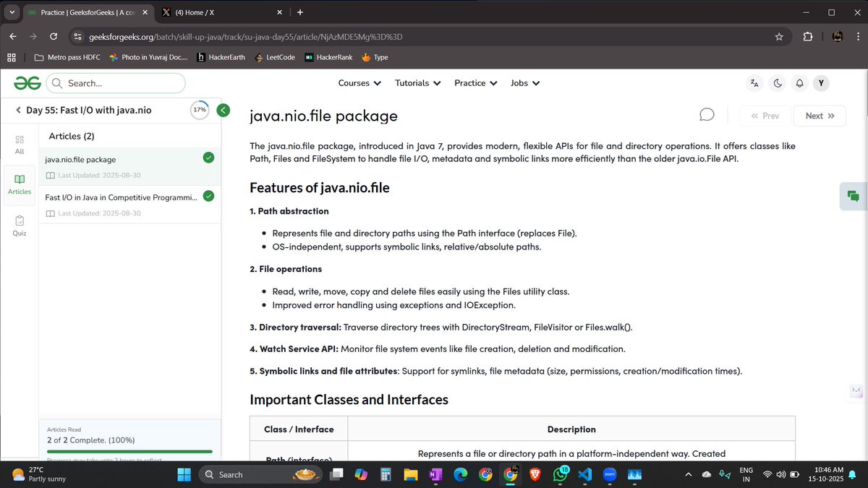Open the Quiz sidebar tab
The image size is (868, 488).
tap(20, 226)
